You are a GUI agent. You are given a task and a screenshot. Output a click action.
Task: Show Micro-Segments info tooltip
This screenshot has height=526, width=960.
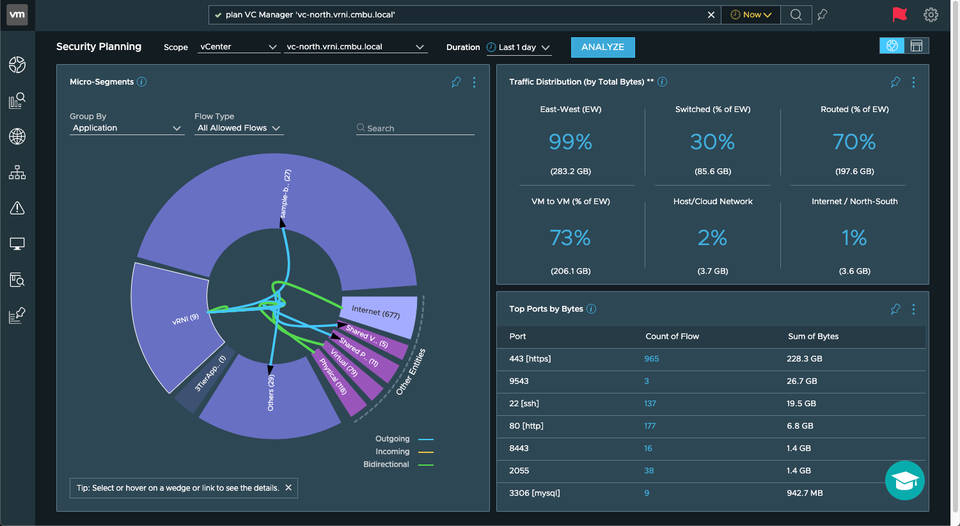coord(141,81)
